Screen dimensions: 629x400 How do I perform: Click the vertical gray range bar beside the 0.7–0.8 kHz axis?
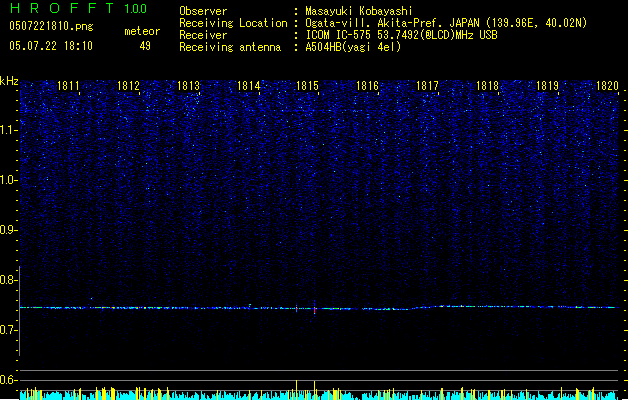pos(20,311)
